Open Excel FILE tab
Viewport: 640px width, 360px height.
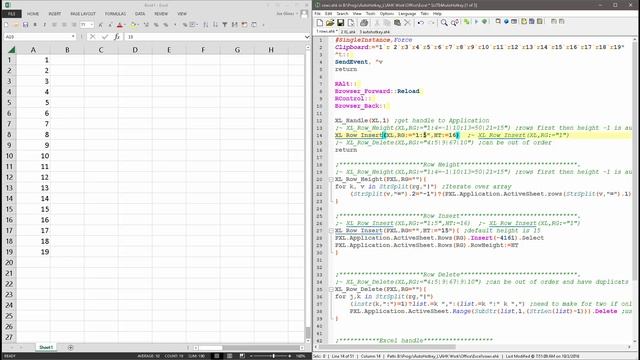pyautogui.click(x=11, y=14)
